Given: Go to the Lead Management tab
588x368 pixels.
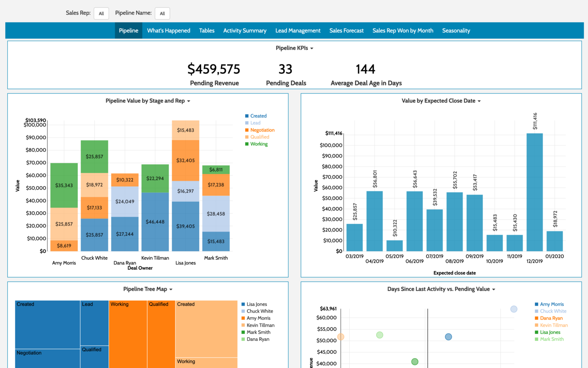Looking at the screenshot, I should coord(298,31).
